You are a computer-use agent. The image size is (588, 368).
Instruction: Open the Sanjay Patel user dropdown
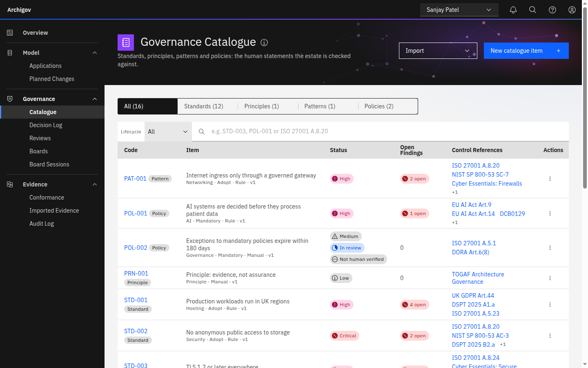click(459, 10)
